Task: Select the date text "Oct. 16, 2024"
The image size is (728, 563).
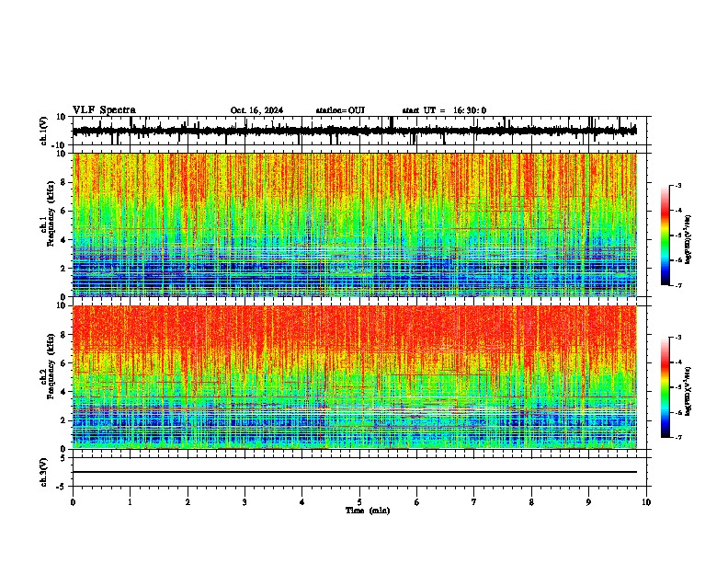Action: [256, 110]
